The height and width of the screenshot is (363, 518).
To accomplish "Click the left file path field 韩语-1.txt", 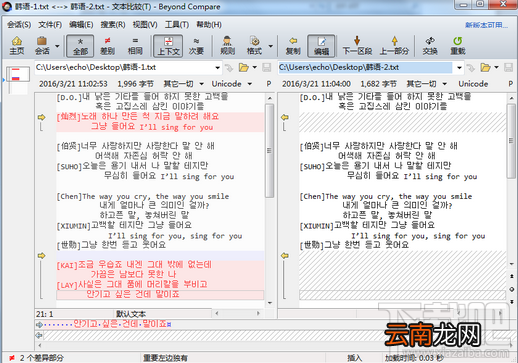I will (124, 67).
